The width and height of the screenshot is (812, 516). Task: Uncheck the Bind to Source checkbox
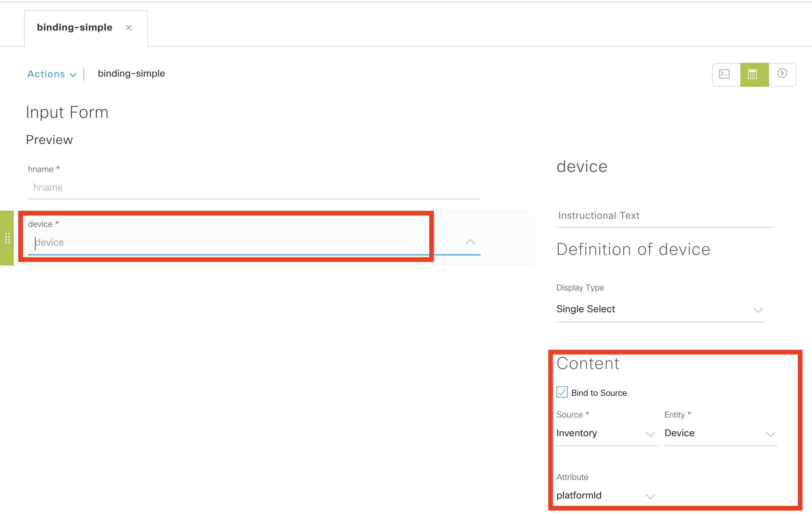(562, 392)
